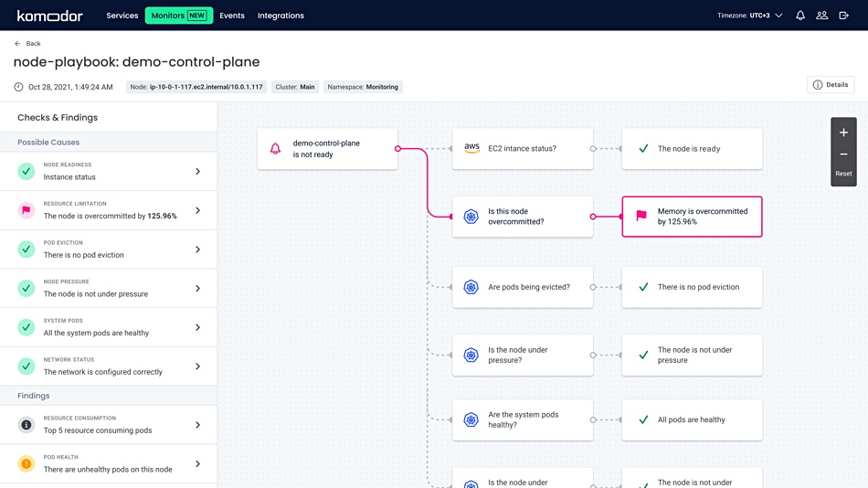Expand 'The network is configured correctly' chevron
868x488 pixels.
pos(197,366)
